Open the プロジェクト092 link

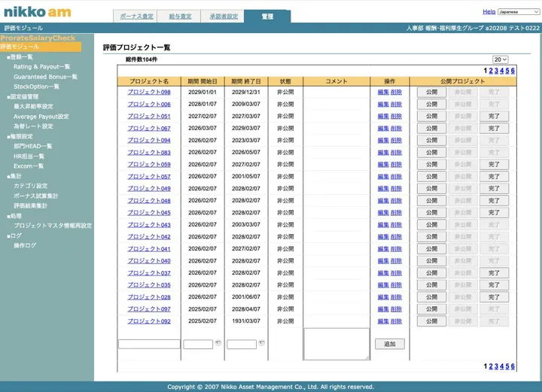[149, 321]
